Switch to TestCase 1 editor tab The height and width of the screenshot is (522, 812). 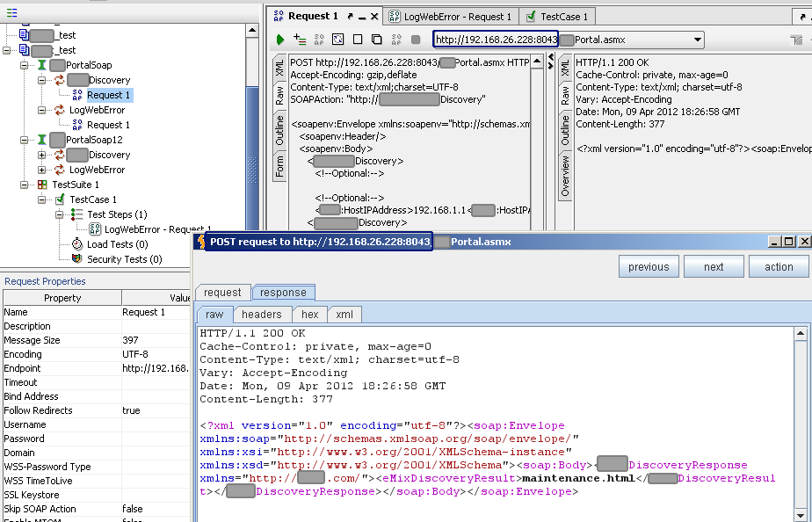click(556, 17)
